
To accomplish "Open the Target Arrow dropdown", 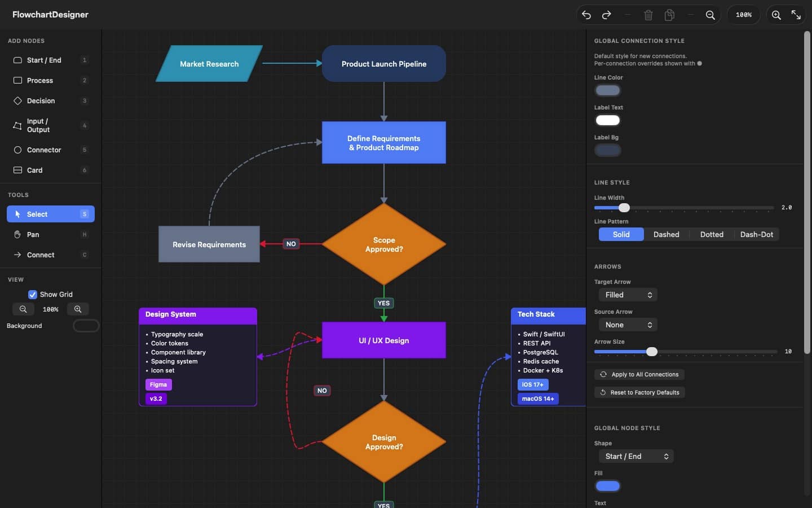I will click(x=628, y=295).
